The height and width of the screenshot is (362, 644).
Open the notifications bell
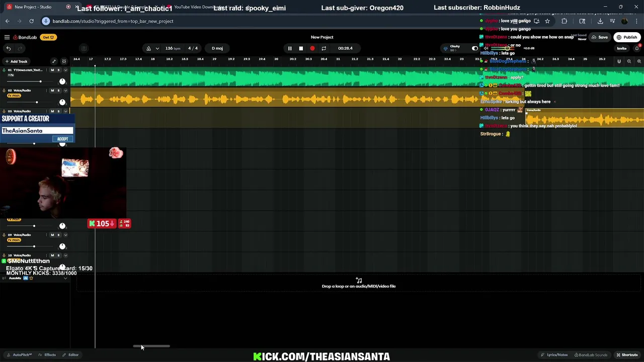(x=637, y=48)
